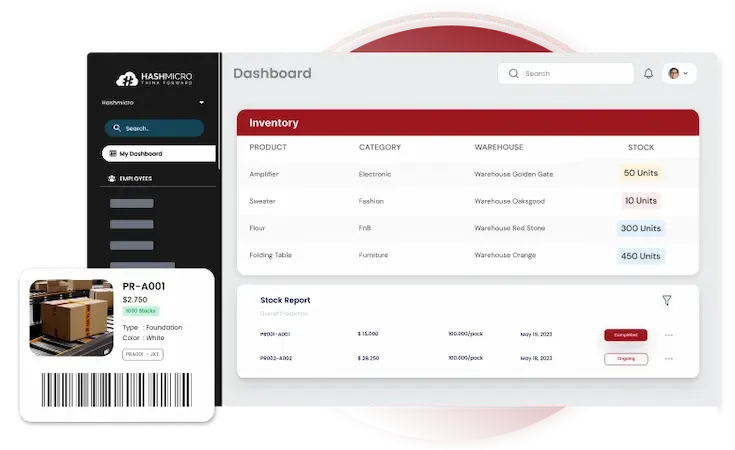
Task: Click the Electronic category cell
Action: 375,174
